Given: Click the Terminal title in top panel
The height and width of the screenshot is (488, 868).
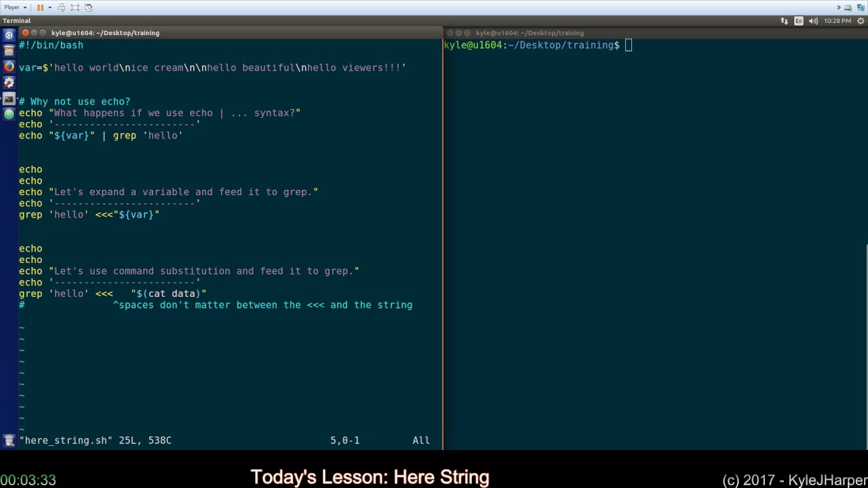Looking at the screenshot, I should pyautogui.click(x=17, y=21).
